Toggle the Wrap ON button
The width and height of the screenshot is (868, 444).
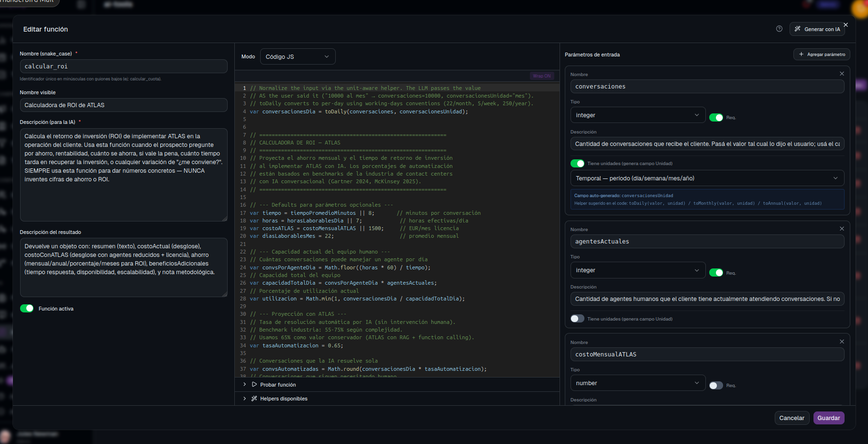pos(542,76)
